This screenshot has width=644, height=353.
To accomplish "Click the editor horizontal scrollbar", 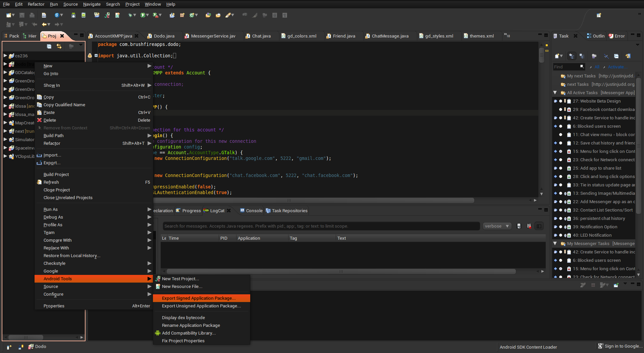I will pyautogui.click(x=288, y=200).
